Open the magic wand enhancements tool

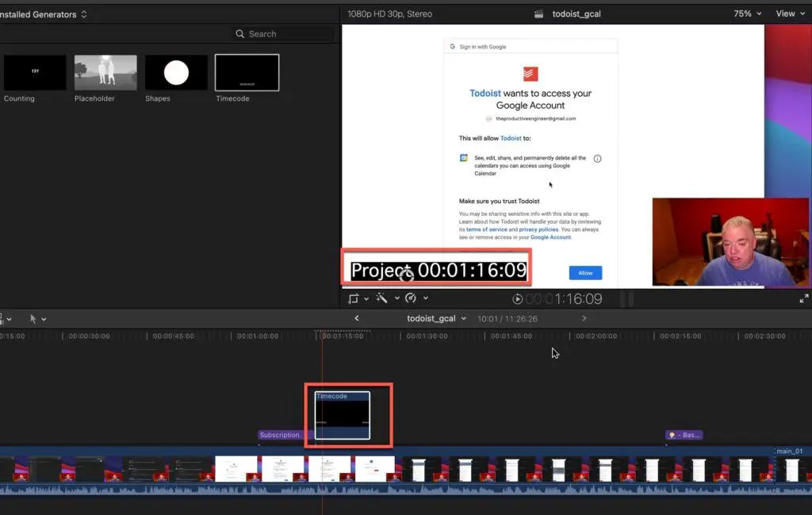[381, 298]
